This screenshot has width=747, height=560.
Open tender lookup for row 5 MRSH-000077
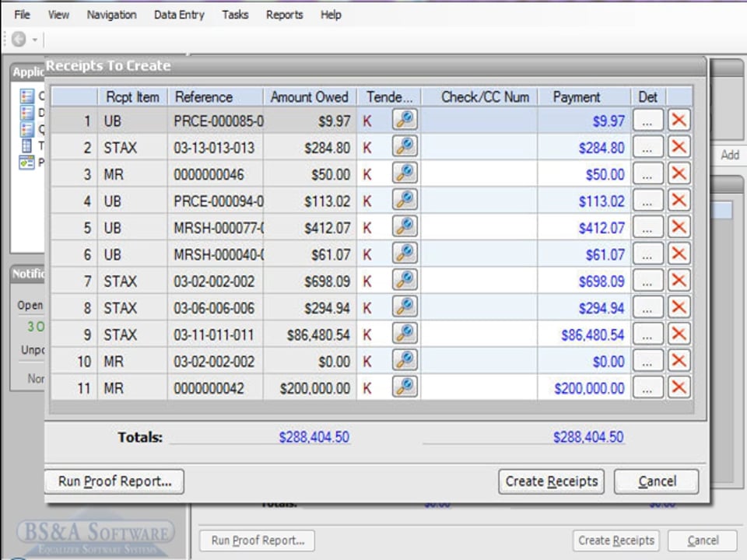(x=405, y=227)
